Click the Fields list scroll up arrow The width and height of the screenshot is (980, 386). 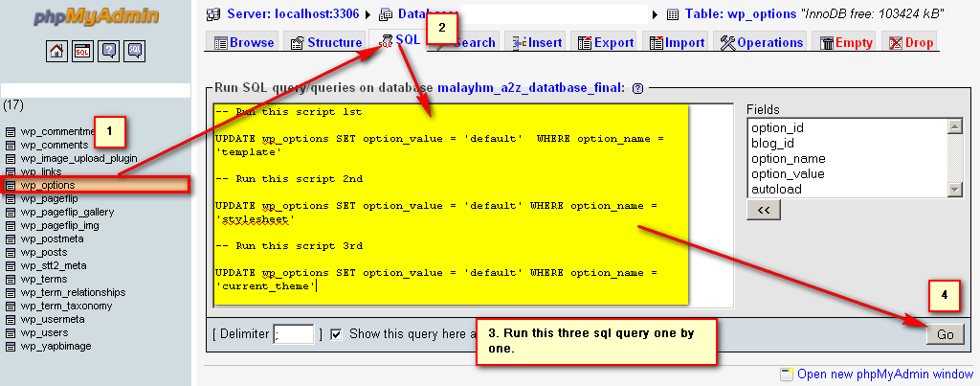tap(955, 126)
